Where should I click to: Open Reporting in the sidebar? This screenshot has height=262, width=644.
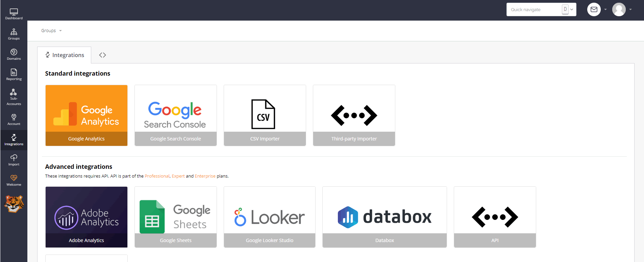pyautogui.click(x=14, y=75)
